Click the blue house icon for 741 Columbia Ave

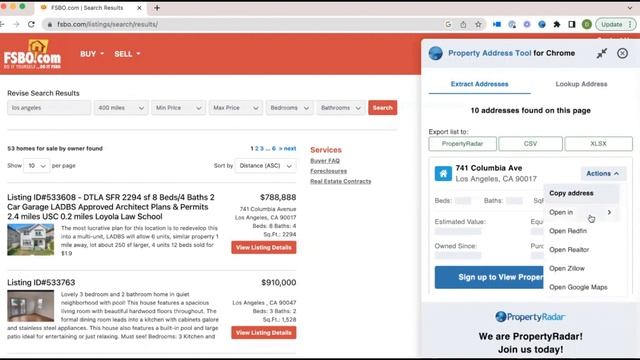(x=443, y=173)
